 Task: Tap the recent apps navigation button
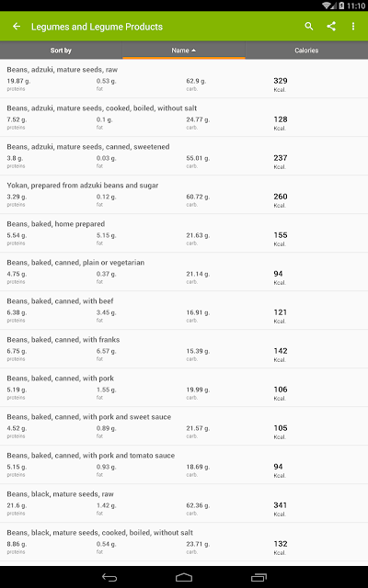(x=259, y=577)
